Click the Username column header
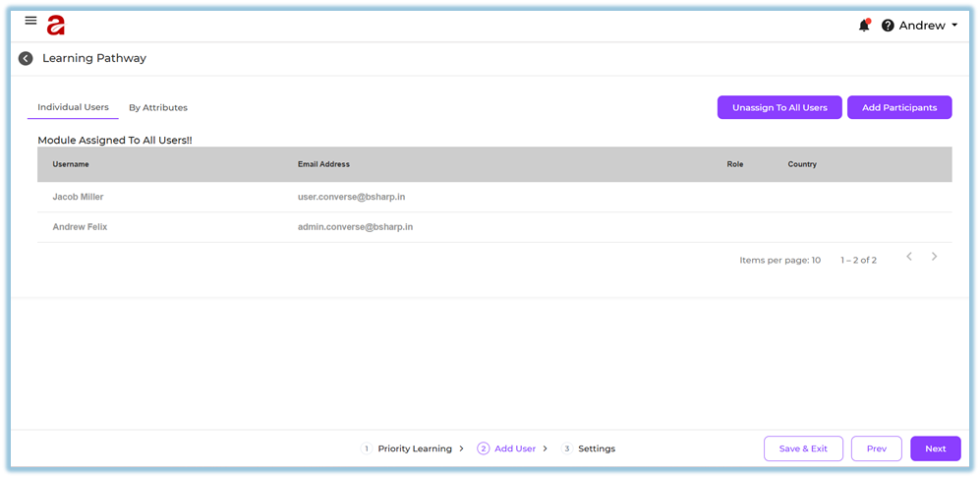The width and height of the screenshot is (980, 478). (x=71, y=164)
